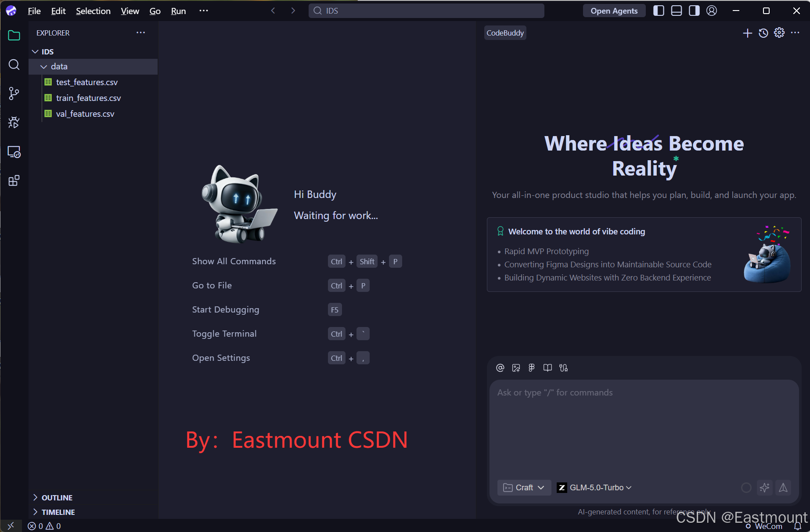Click the @ mention context icon
Image resolution: width=810 pixels, height=532 pixels.
[500, 368]
